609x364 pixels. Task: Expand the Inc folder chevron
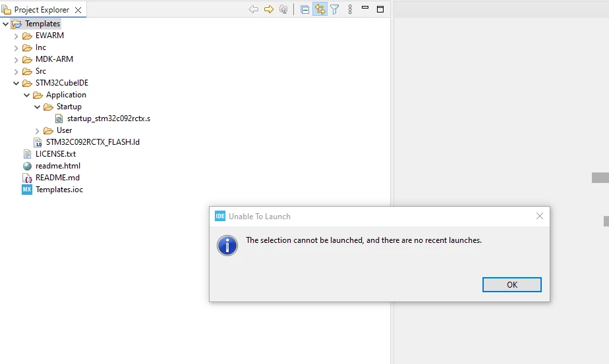pos(16,49)
